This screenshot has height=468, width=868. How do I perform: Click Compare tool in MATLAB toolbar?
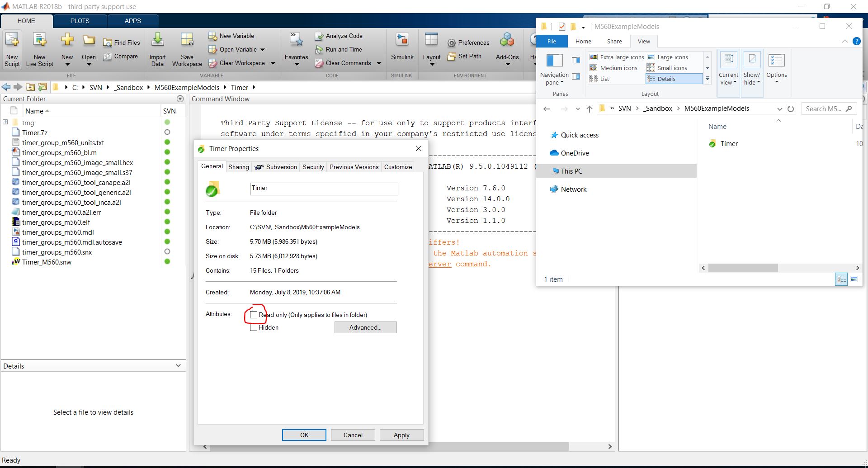click(x=121, y=56)
